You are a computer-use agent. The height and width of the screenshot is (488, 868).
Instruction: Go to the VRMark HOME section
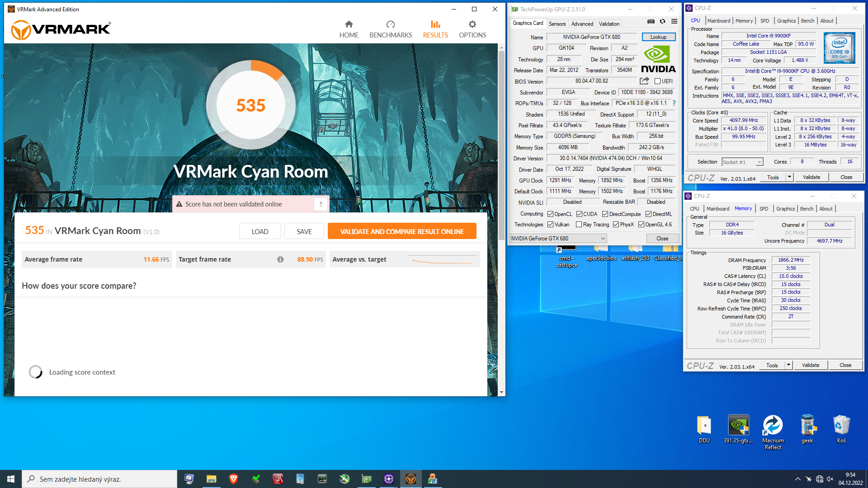[x=349, y=29]
